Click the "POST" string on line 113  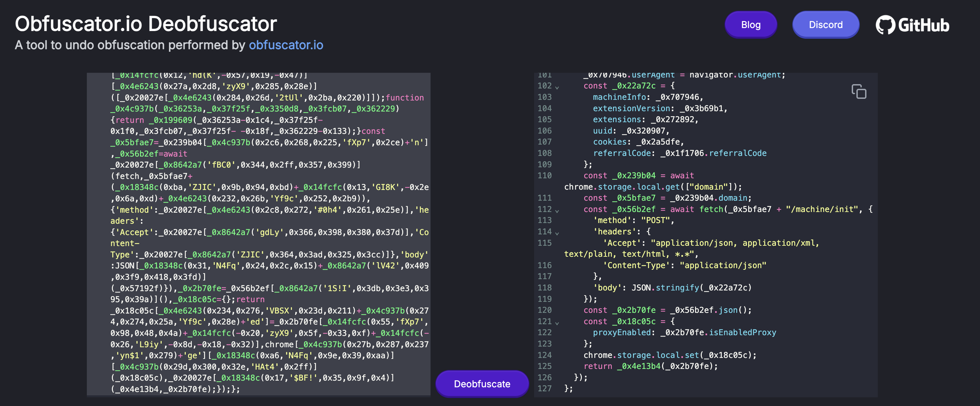click(655, 220)
